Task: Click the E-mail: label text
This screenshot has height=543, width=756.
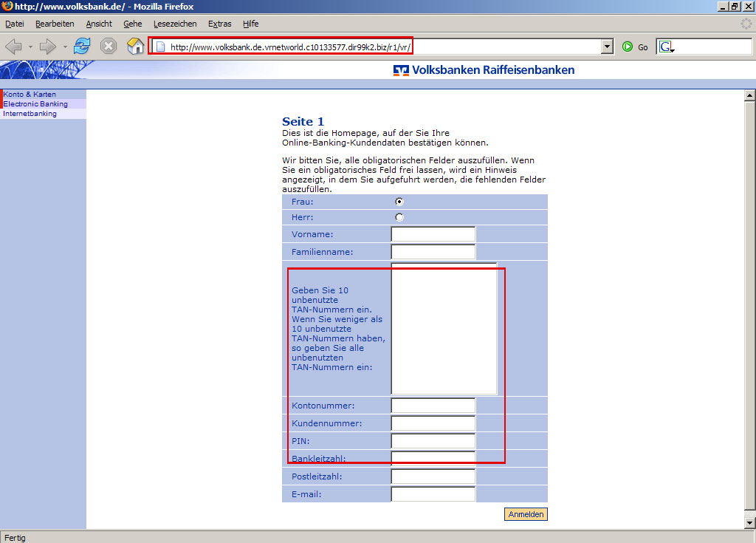Action: [306, 494]
